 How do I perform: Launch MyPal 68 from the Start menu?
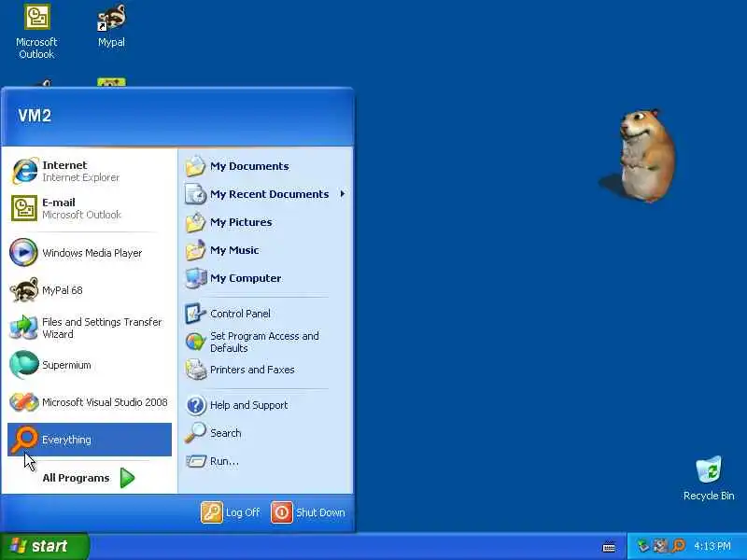(x=90, y=290)
